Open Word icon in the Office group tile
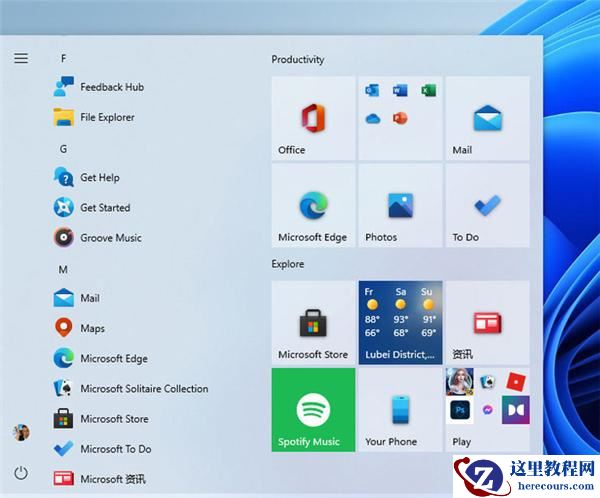600x498 pixels. tap(400, 90)
